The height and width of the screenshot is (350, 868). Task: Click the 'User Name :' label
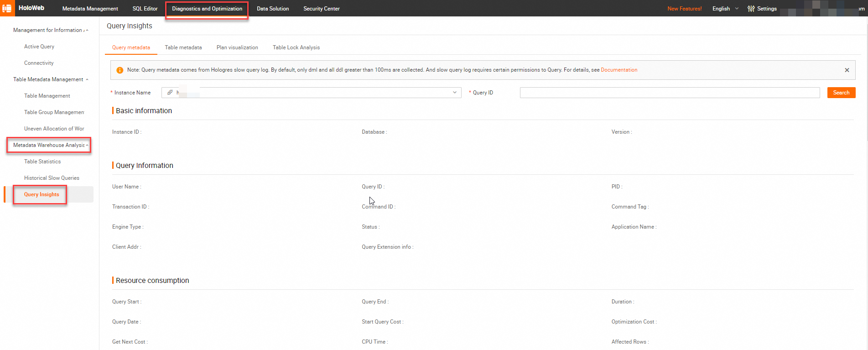[x=127, y=187]
